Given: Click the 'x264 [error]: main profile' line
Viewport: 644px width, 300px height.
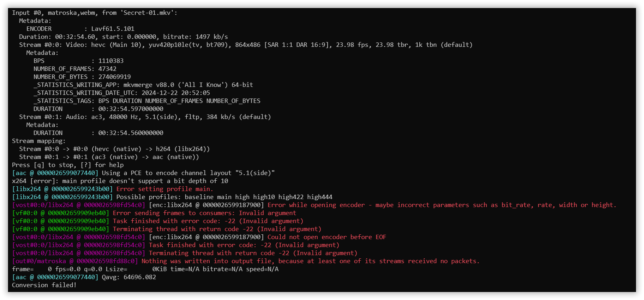Looking at the screenshot, I should point(120,181).
